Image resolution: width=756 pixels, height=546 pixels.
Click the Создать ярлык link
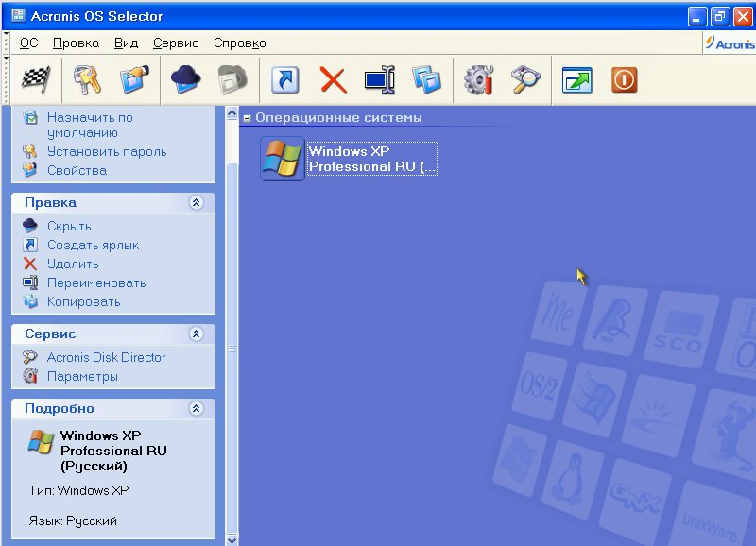(x=93, y=245)
